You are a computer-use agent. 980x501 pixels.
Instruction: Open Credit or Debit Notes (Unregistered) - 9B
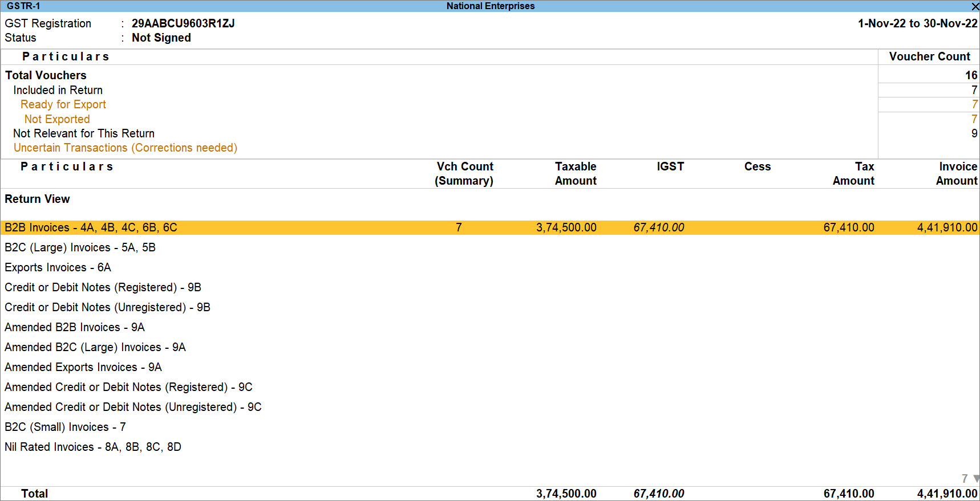[490, 307]
